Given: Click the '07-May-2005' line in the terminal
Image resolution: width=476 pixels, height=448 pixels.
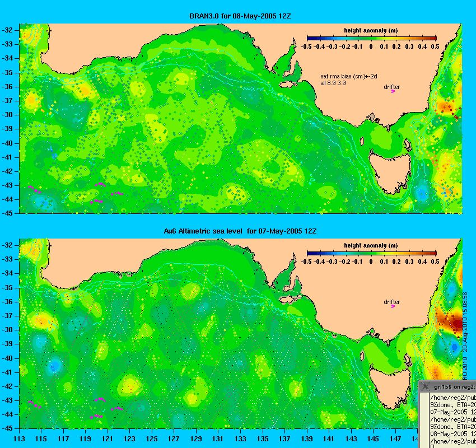Looking at the screenshot, I should (x=452, y=412).
